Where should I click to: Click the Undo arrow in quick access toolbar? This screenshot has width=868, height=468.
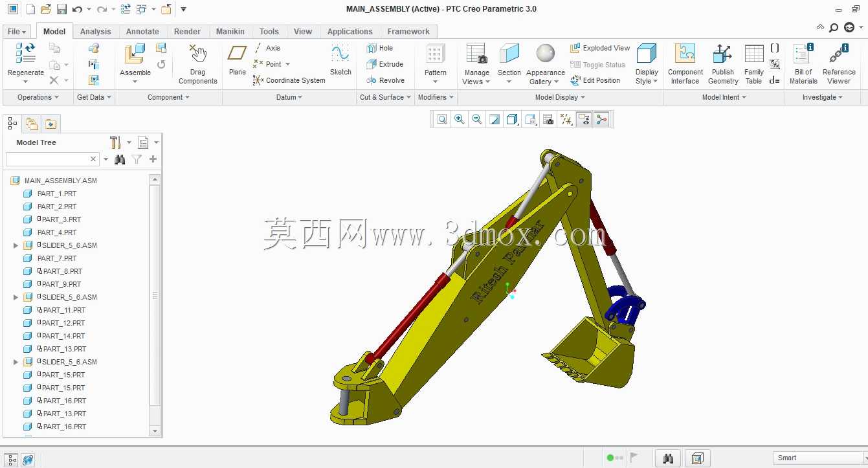coord(77,9)
